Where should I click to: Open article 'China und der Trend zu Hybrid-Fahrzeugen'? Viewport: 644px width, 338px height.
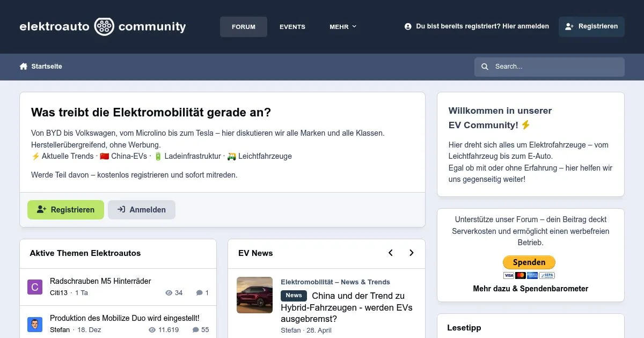347,307
